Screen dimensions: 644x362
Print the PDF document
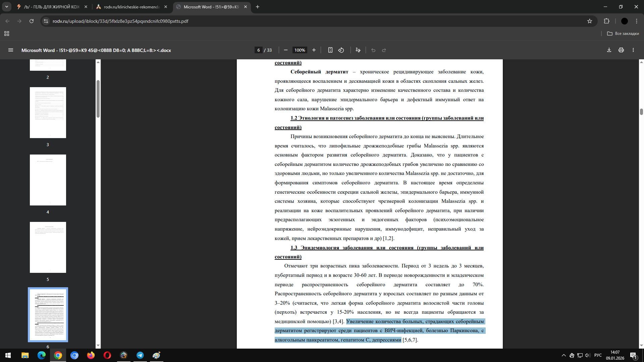click(621, 50)
